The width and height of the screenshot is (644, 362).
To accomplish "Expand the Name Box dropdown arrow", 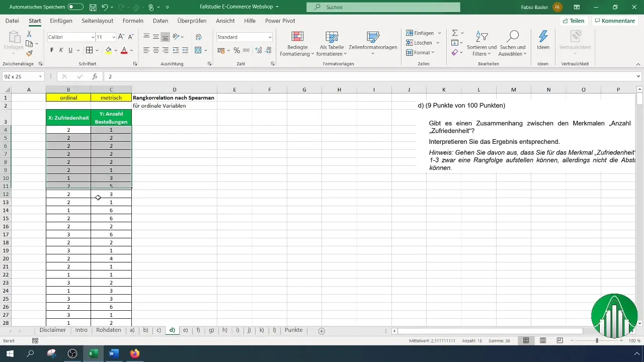I will pyautogui.click(x=40, y=76).
